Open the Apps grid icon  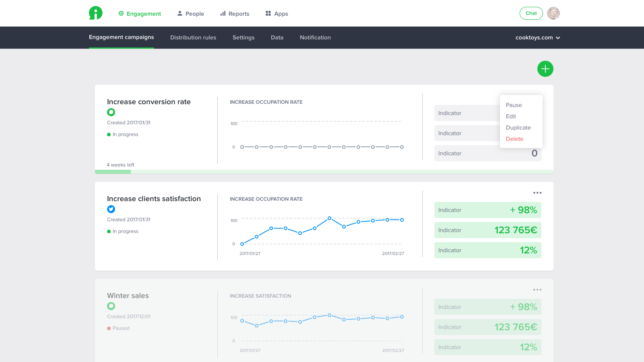tap(268, 13)
